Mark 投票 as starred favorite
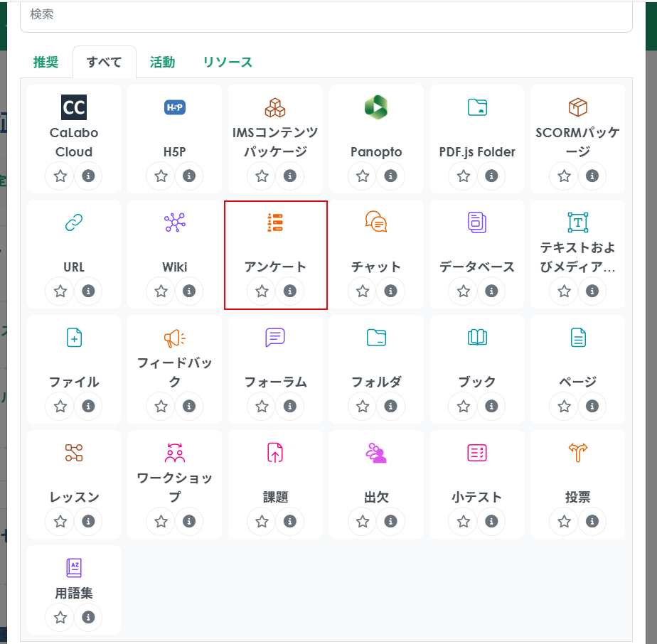This screenshot has width=657, height=644. [x=564, y=521]
